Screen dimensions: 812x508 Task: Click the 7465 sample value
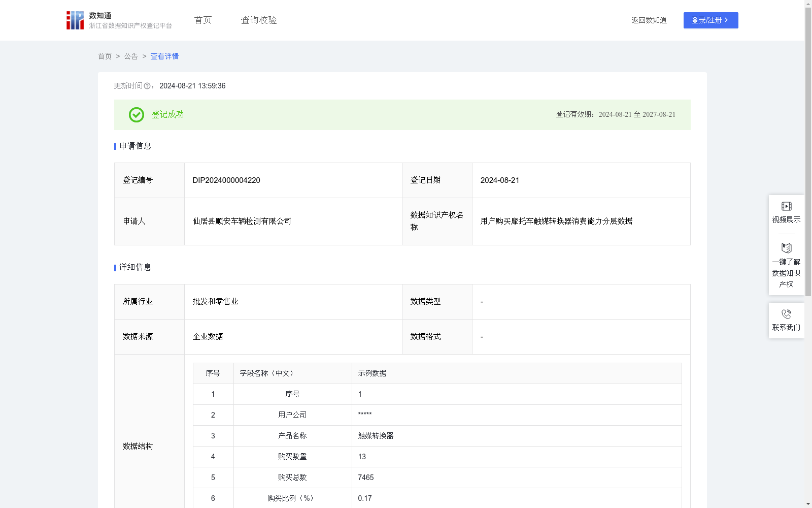(366, 478)
